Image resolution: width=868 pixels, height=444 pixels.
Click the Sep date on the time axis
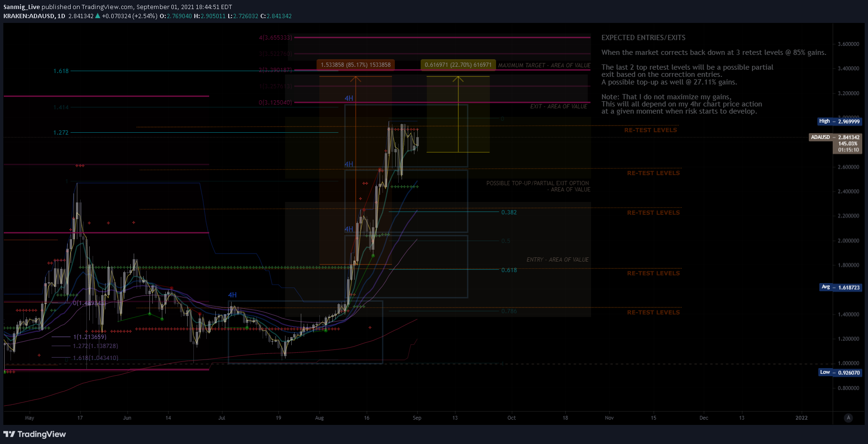(417, 418)
